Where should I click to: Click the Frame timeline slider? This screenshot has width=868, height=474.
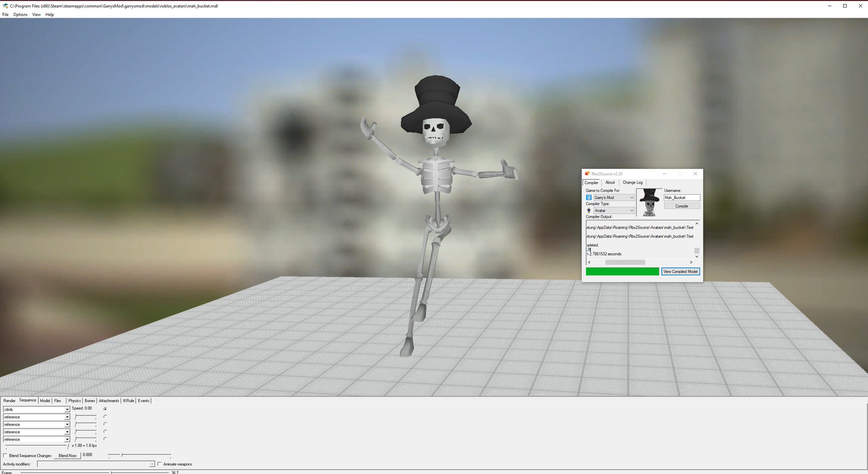[111, 472]
